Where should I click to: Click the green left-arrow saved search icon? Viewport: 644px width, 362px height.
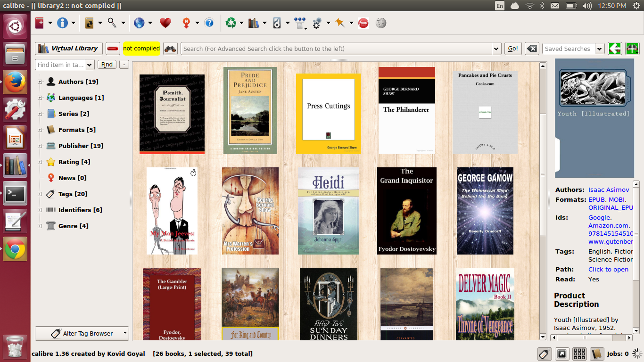(x=615, y=49)
